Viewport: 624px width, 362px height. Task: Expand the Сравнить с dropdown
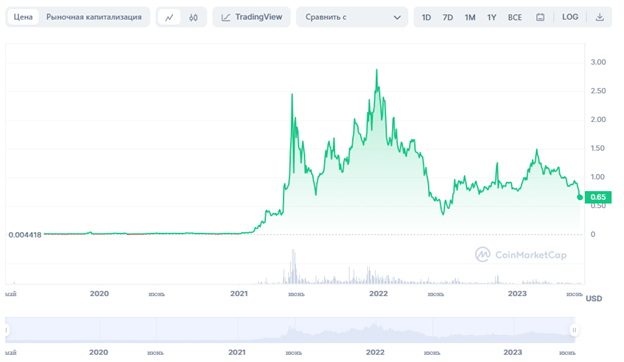point(352,17)
